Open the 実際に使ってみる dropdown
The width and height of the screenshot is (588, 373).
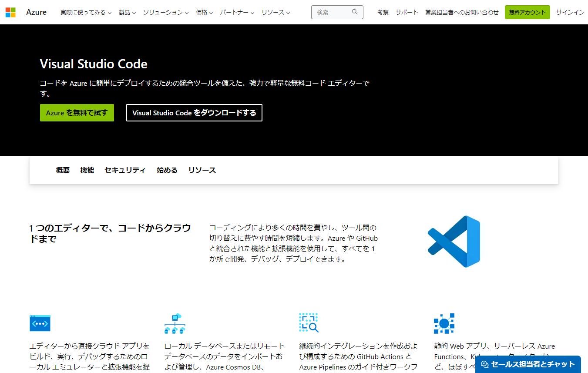[86, 12]
